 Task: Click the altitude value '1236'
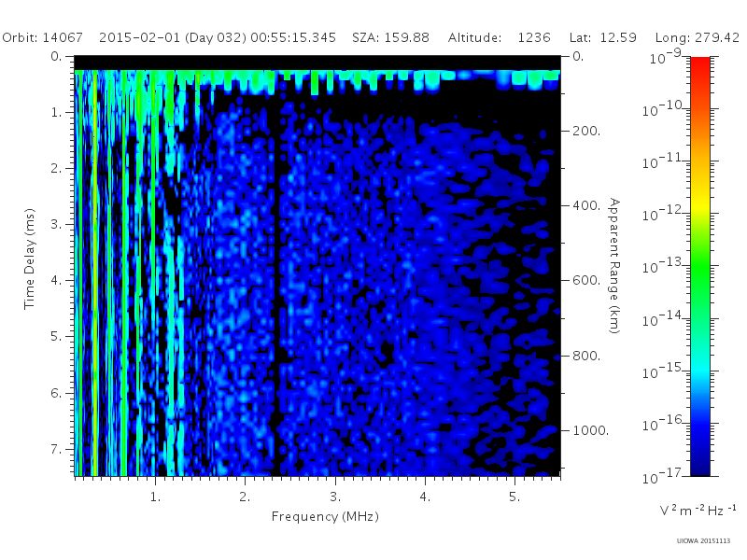534,37
